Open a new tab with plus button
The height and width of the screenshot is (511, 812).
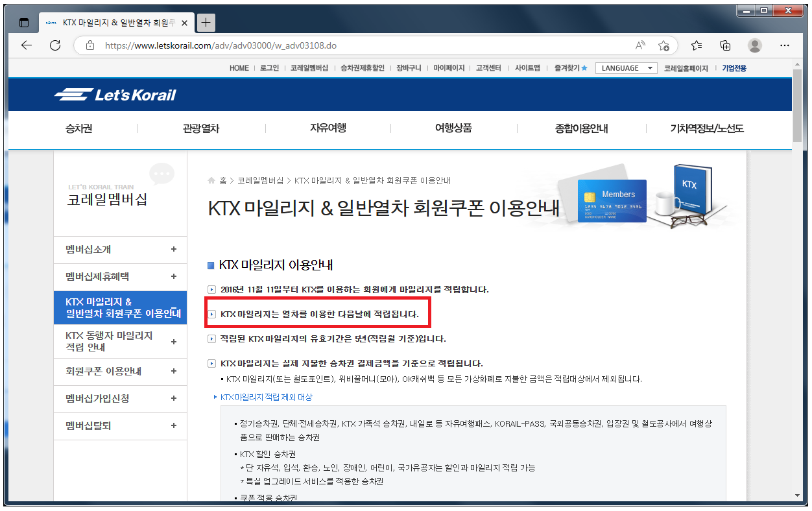(206, 23)
